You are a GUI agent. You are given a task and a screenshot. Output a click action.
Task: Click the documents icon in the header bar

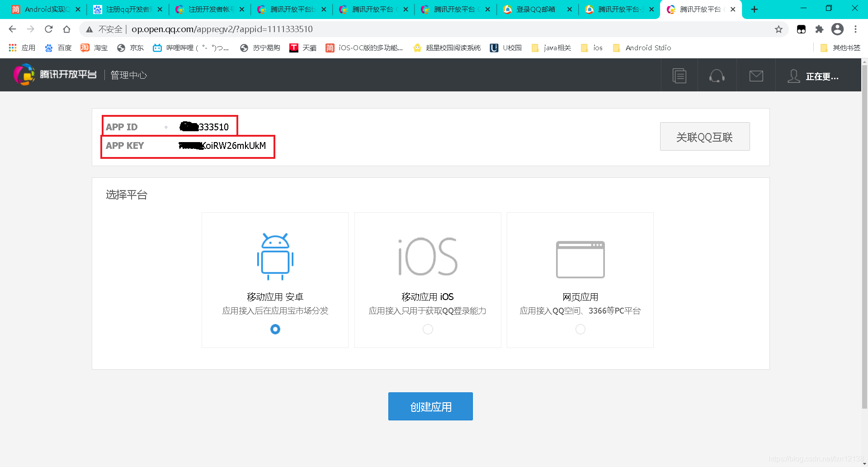[679, 76]
